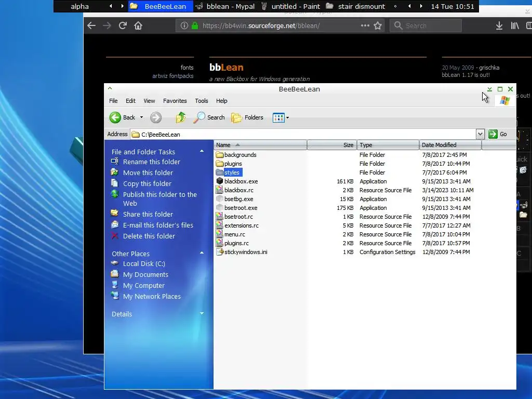Sort by the Size column header
The width and height of the screenshot is (532, 399).
point(332,145)
